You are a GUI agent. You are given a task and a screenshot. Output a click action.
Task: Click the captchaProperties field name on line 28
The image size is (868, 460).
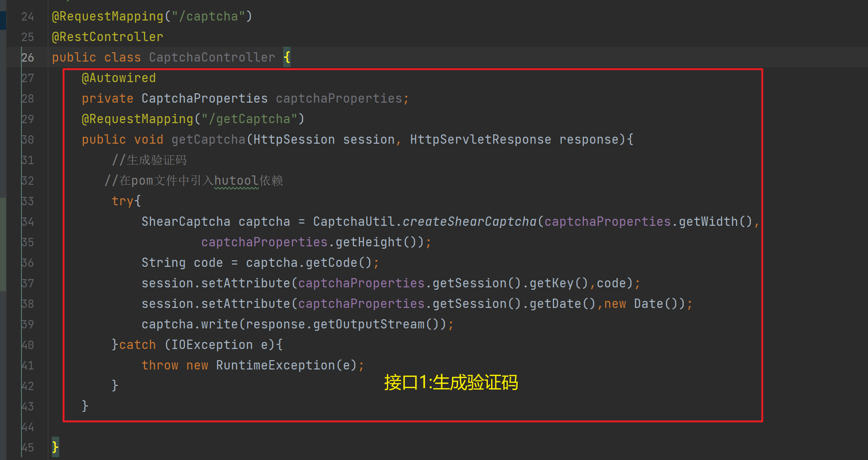coord(339,98)
